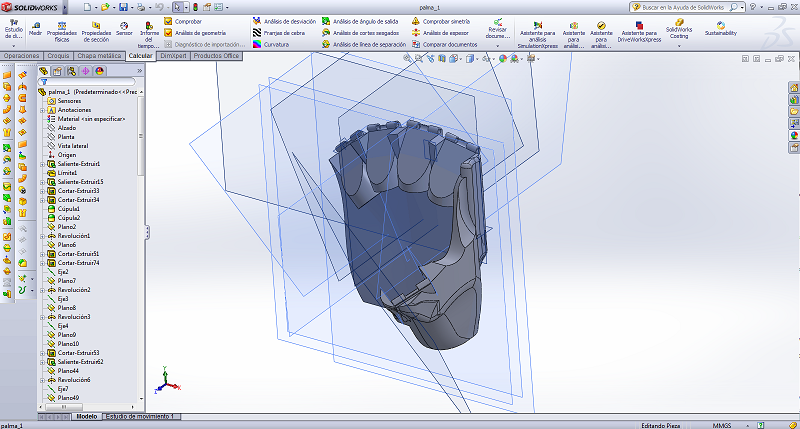This screenshot has width=800, height=429.
Task: Switch to Croquis tab
Action: click(58, 56)
